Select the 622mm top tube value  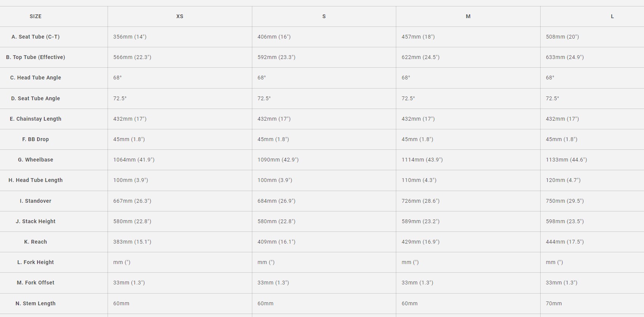[420, 57]
